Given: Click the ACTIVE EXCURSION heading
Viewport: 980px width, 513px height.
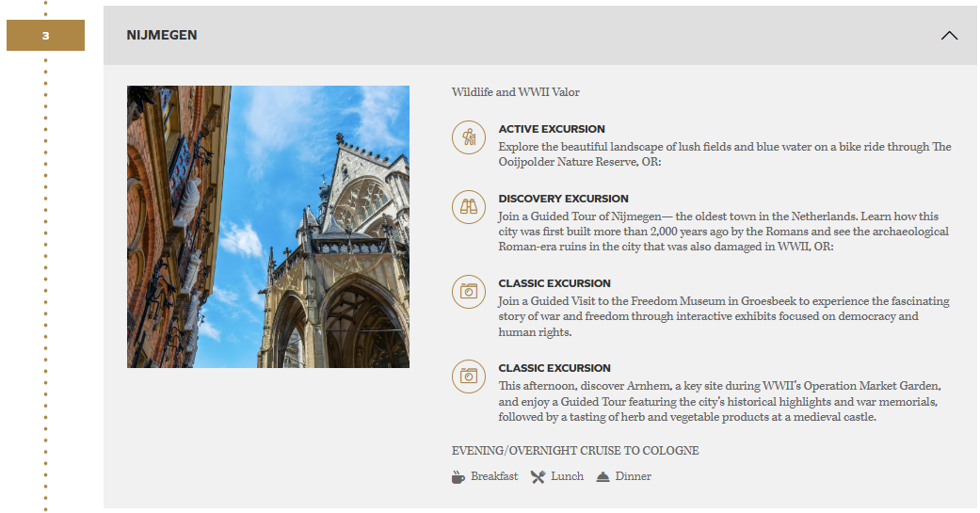Looking at the screenshot, I should point(552,129).
